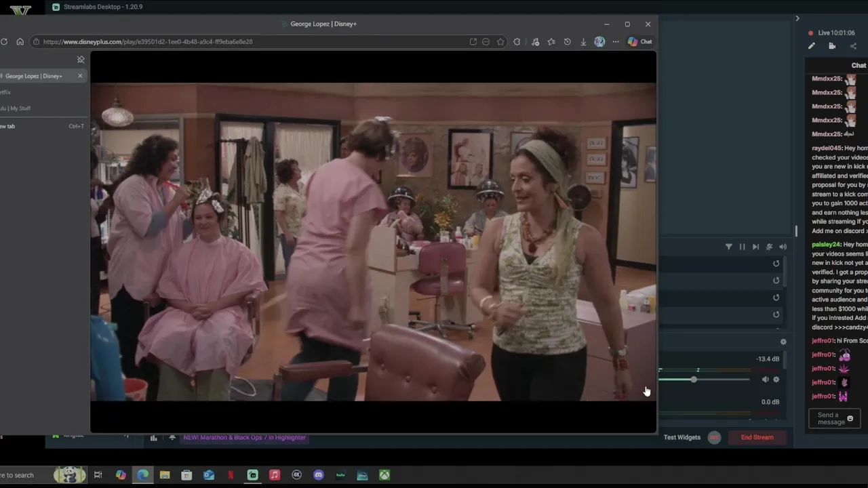
Task: Click the REC record button
Action: [x=714, y=437]
